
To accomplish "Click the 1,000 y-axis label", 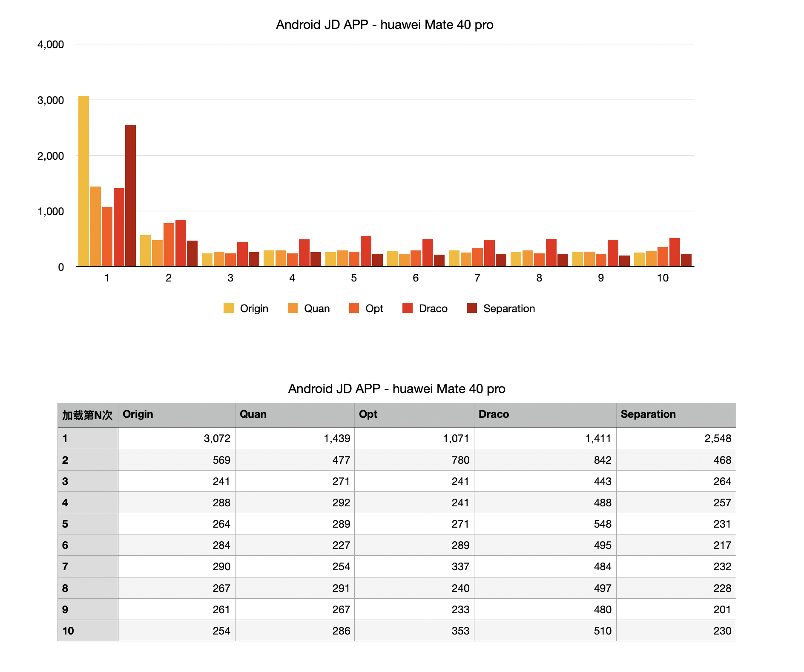I will (51, 211).
